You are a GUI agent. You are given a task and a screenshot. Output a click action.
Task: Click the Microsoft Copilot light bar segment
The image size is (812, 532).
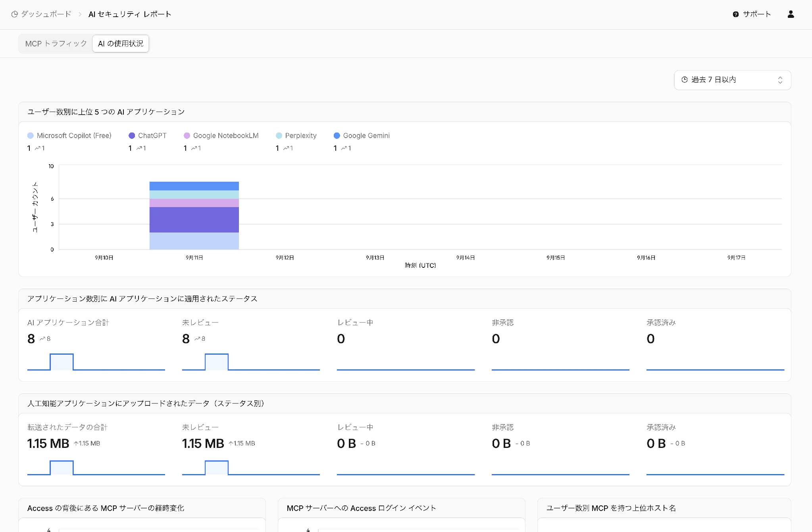point(194,241)
